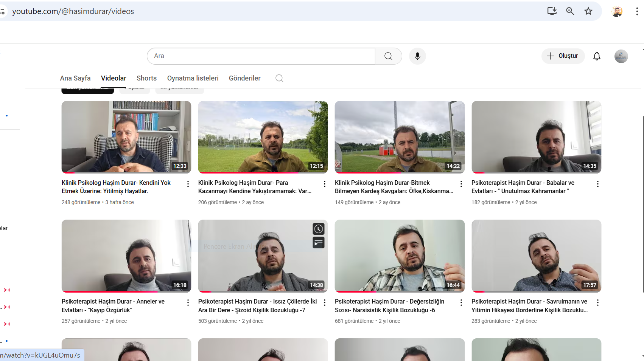Open the YouTube account avatar menu

click(x=621, y=56)
